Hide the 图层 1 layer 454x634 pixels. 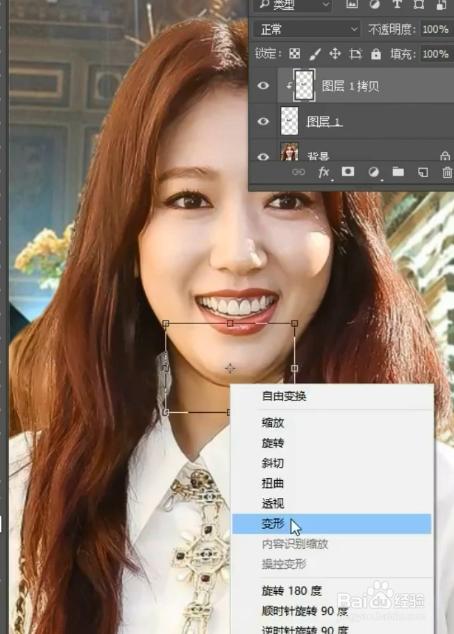[263, 121]
